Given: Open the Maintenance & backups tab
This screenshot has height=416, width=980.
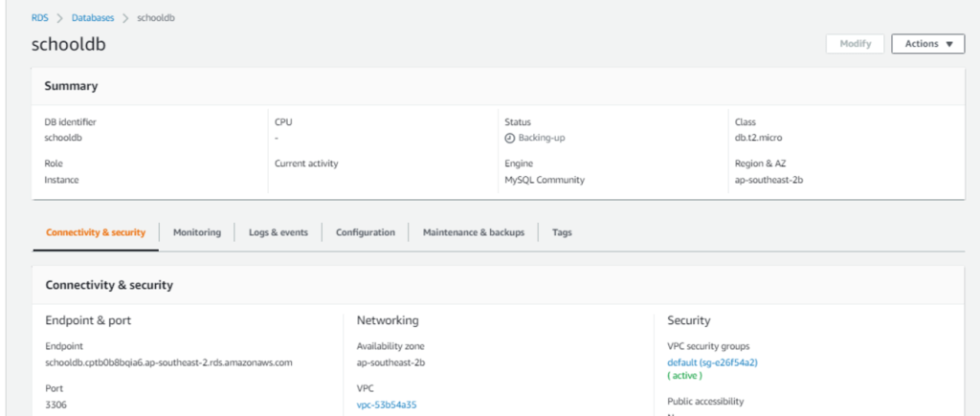Looking at the screenshot, I should tap(474, 232).
